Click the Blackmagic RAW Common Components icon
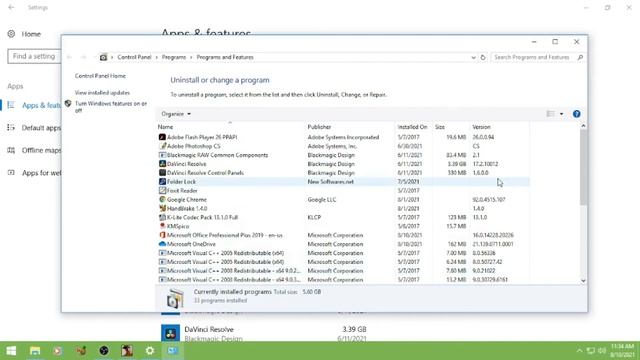This screenshot has height=360, width=640. coord(162,155)
